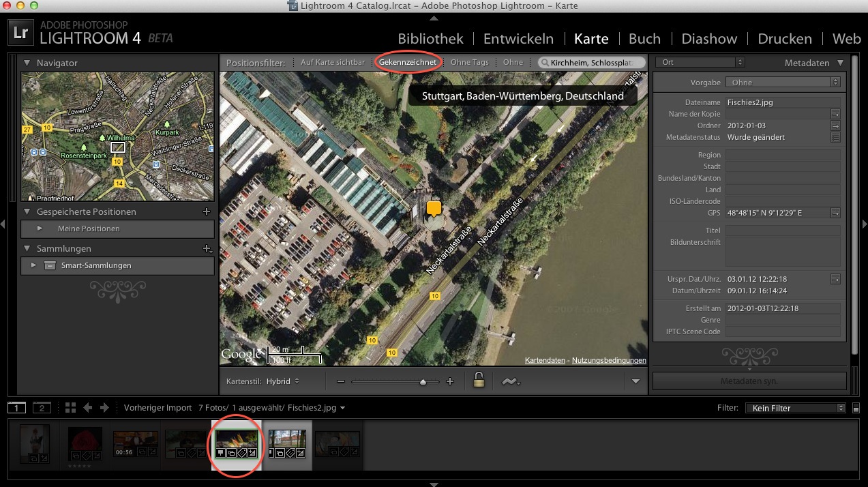Click the Navigator map preview
The width and height of the screenshot is (868, 487).
(x=118, y=136)
